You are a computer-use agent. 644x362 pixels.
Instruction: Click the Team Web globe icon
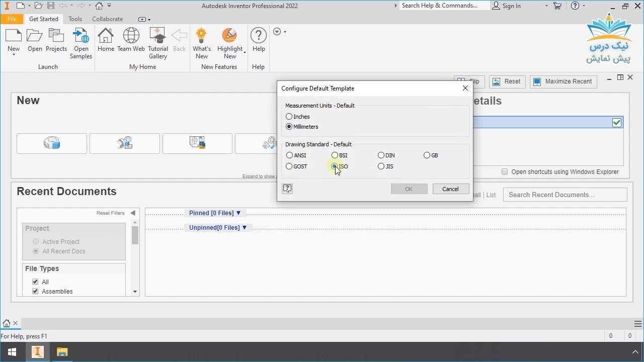pos(131,37)
